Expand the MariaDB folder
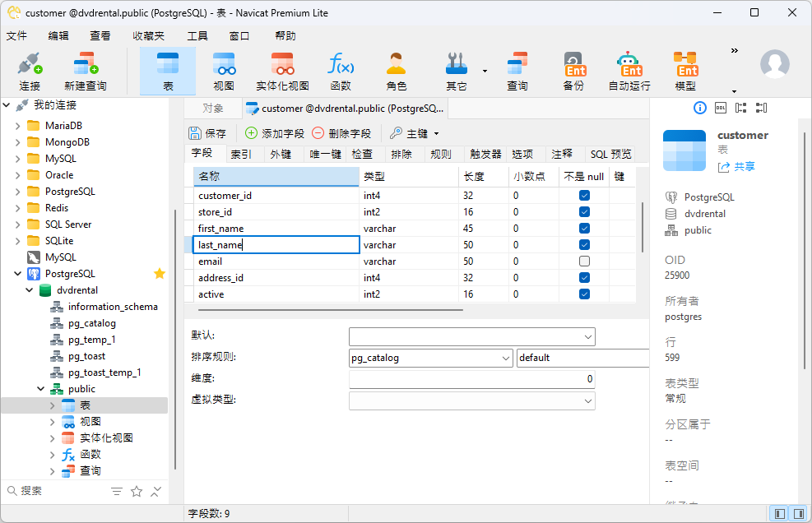The width and height of the screenshot is (812, 523). (x=17, y=126)
